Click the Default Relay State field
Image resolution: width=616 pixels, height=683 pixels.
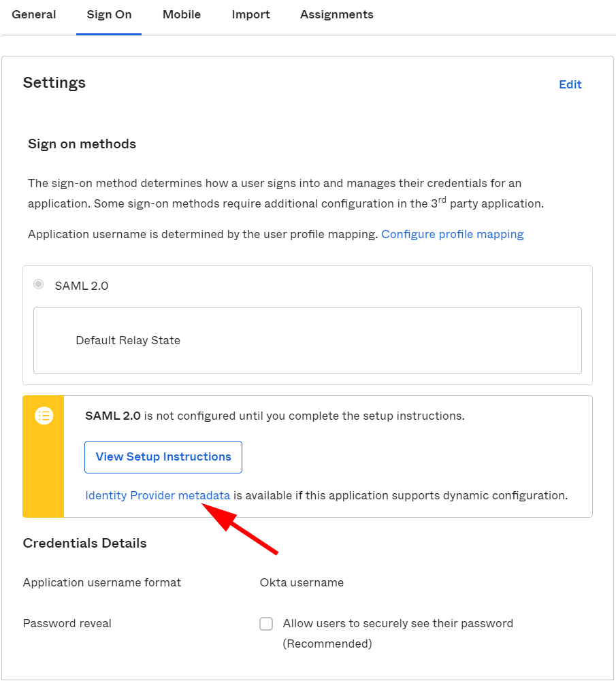point(308,340)
